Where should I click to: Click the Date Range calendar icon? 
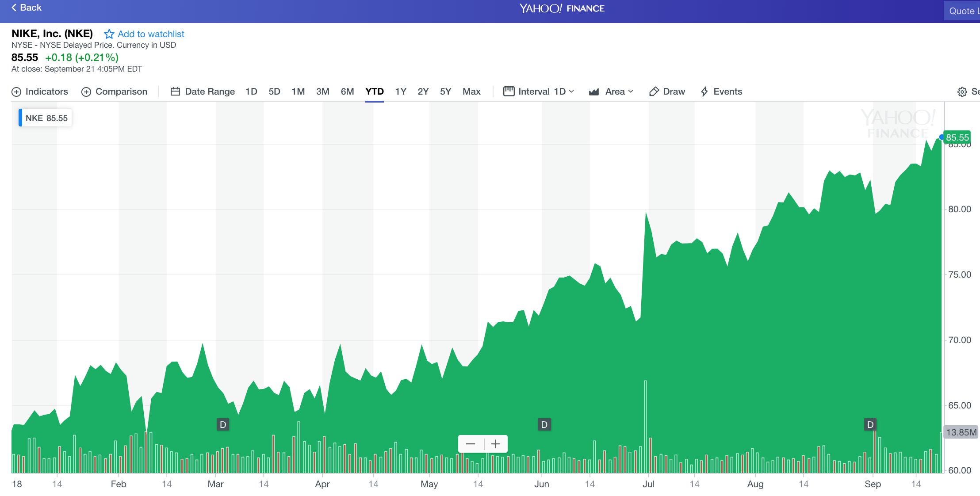[x=176, y=92]
